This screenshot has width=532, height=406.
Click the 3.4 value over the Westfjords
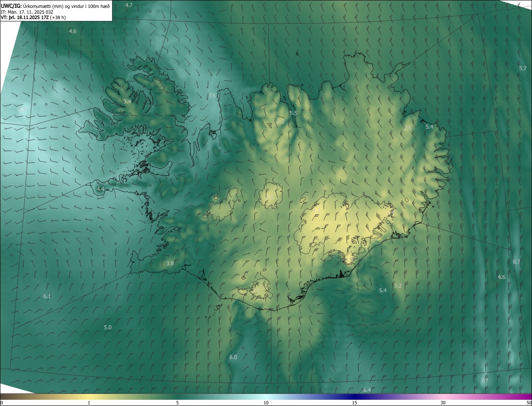click(x=127, y=101)
